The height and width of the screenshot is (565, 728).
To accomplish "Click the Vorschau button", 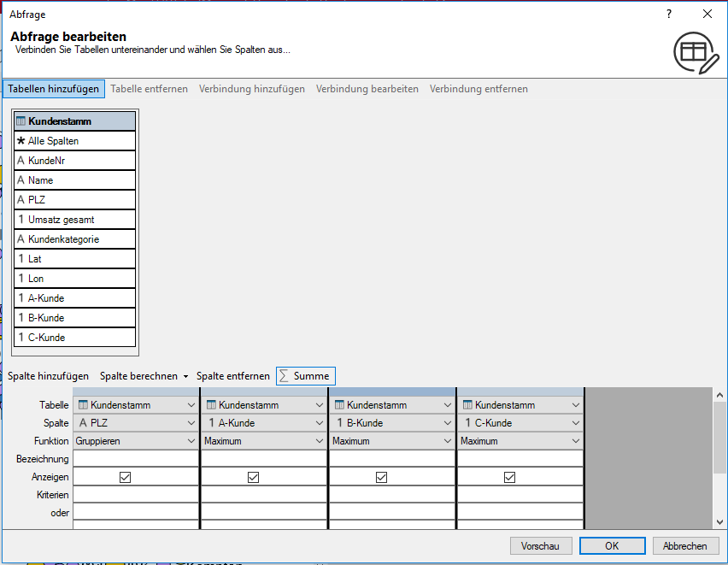I will point(540,546).
